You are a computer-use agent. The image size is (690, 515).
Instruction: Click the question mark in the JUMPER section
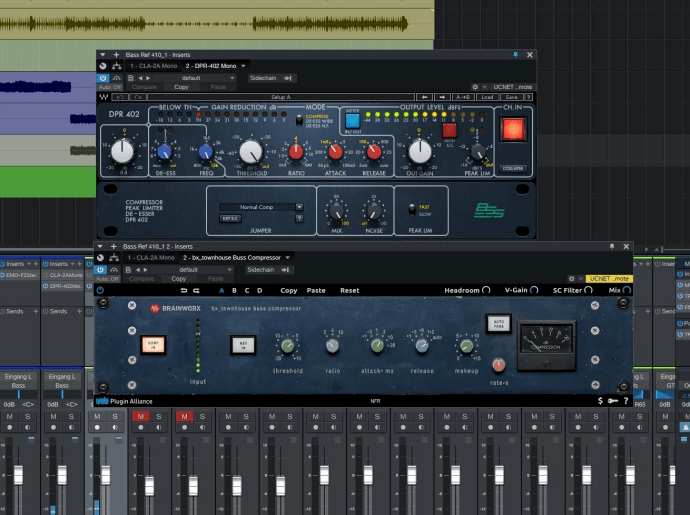click(299, 218)
